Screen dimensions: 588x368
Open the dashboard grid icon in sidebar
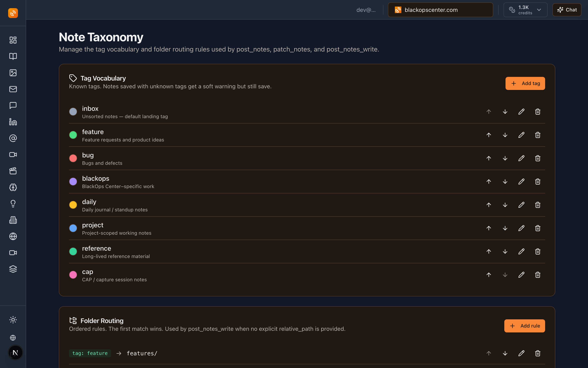click(13, 40)
